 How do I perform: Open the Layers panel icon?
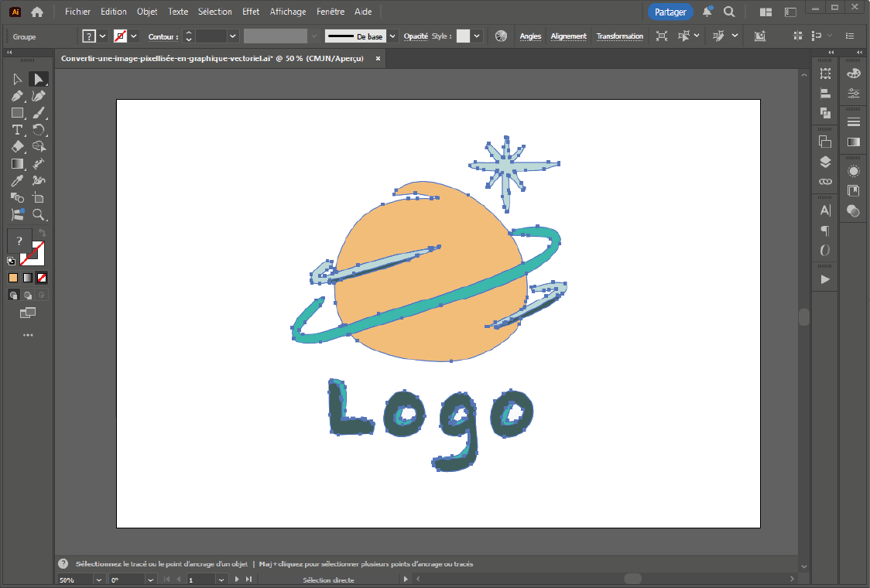825,162
